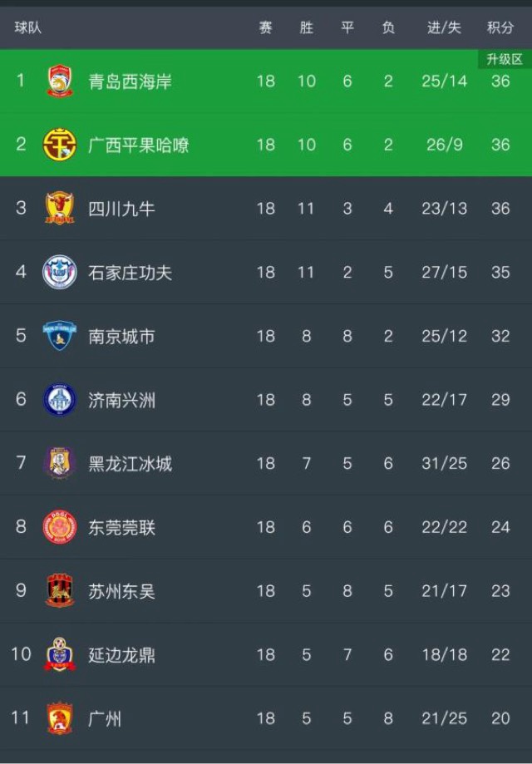This screenshot has width=532, height=764.
Task: Open the 南京城市 team name link
Action: coord(122,337)
